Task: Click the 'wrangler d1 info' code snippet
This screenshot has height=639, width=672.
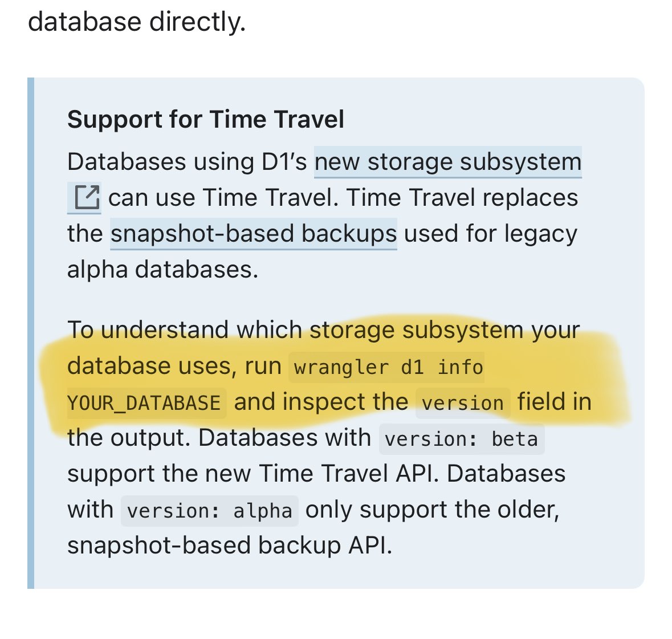Action: pyautogui.click(x=386, y=368)
